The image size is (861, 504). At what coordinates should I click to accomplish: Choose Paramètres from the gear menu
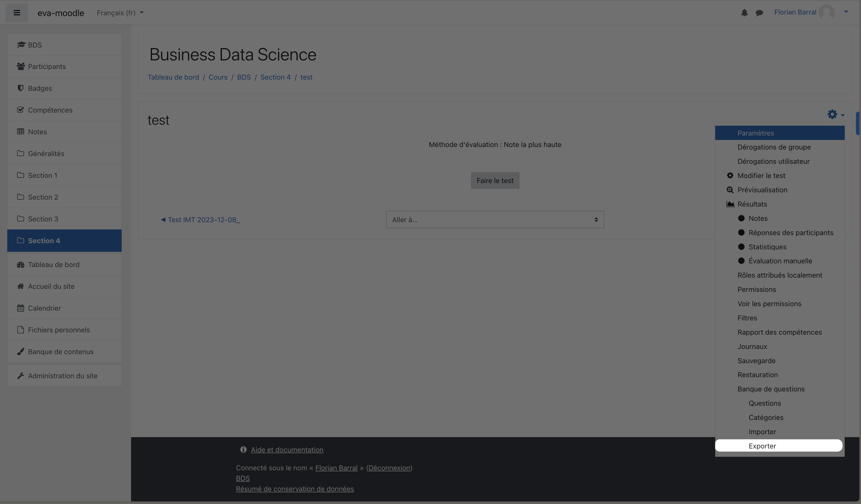[x=755, y=133]
